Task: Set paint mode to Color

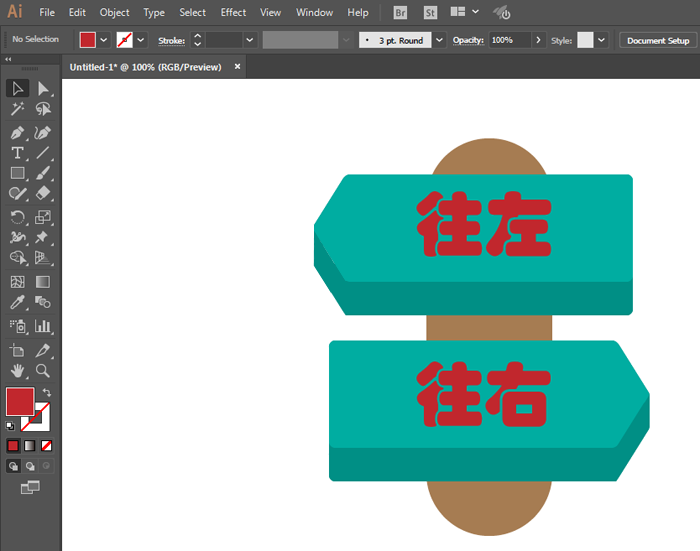Action: 13,446
